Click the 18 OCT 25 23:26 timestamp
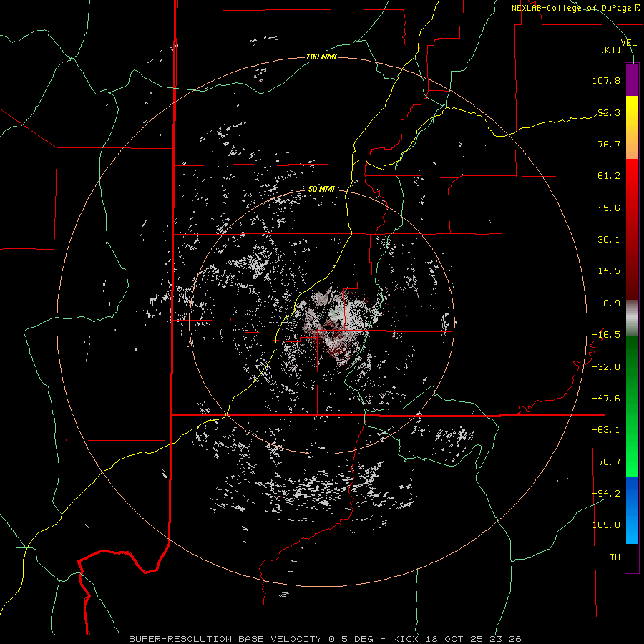This screenshot has height=644, width=644. tap(475, 639)
